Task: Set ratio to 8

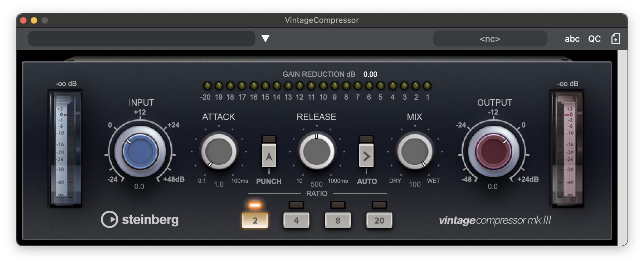Action: tap(337, 220)
